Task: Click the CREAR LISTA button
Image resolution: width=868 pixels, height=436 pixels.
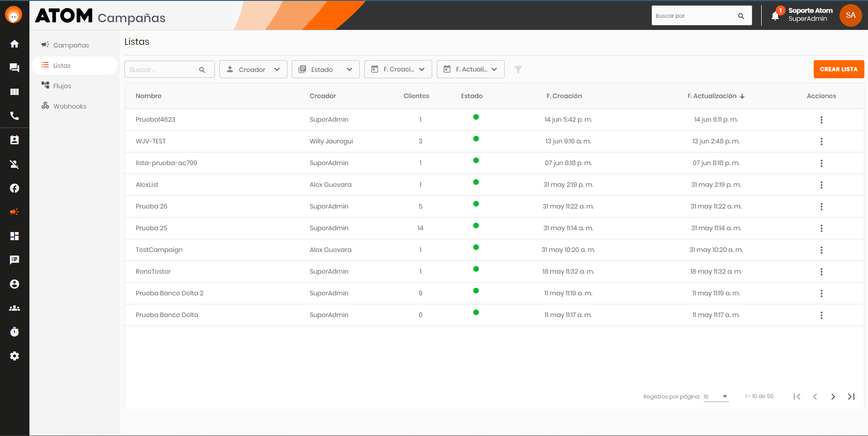Action: point(839,69)
